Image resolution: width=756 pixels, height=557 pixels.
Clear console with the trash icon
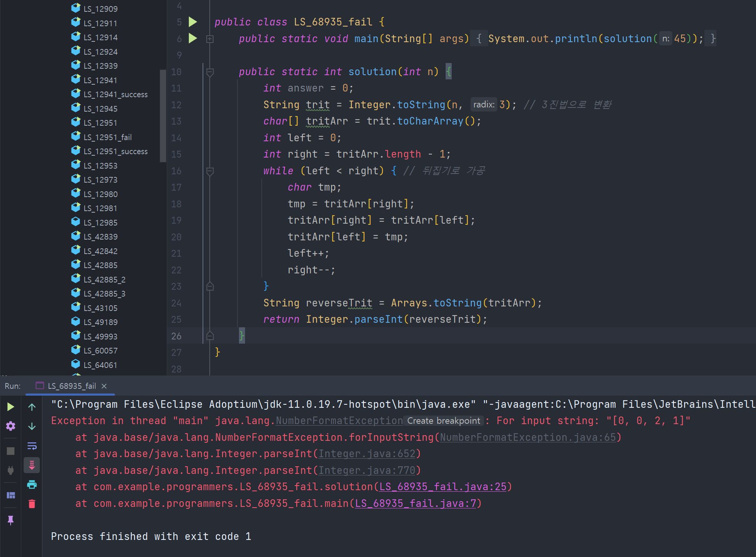32,504
